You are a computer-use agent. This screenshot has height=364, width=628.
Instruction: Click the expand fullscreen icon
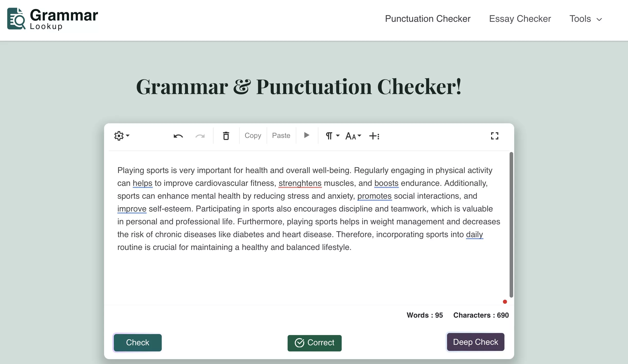(x=495, y=136)
